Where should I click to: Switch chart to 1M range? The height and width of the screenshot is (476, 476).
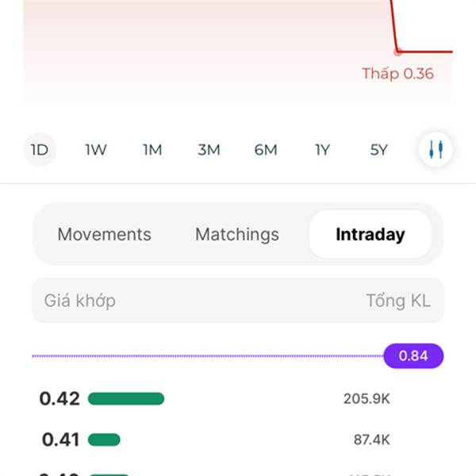[152, 150]
